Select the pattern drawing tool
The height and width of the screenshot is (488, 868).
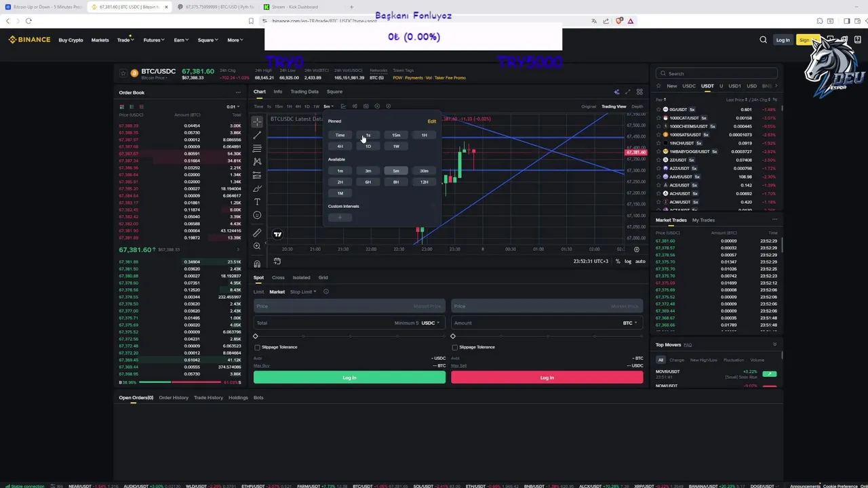pyautogui.click(x=257, y=162)
